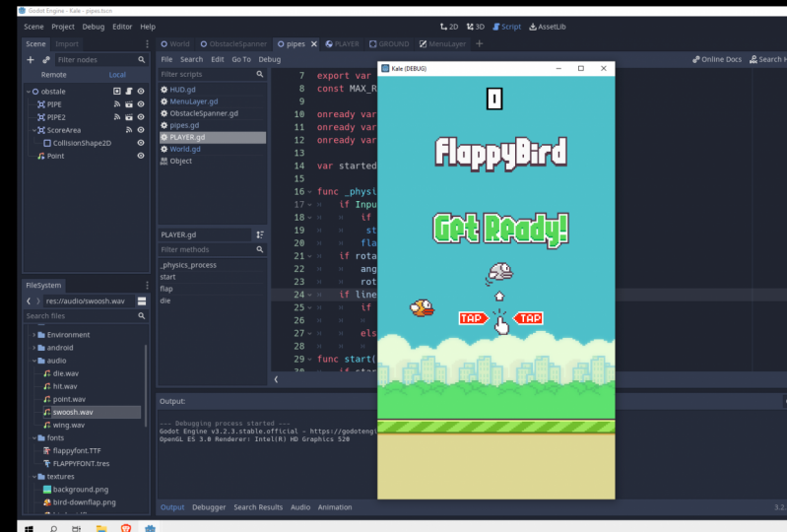This screenshot has width=787, height=532.
Task: Collapse the fonts folder
Action: point(34,437)
